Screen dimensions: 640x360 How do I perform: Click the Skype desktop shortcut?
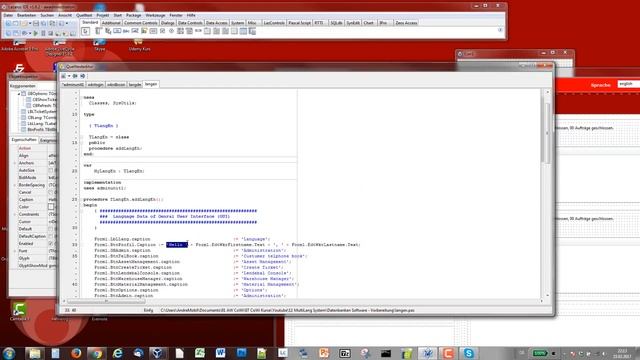click(99, 44)
